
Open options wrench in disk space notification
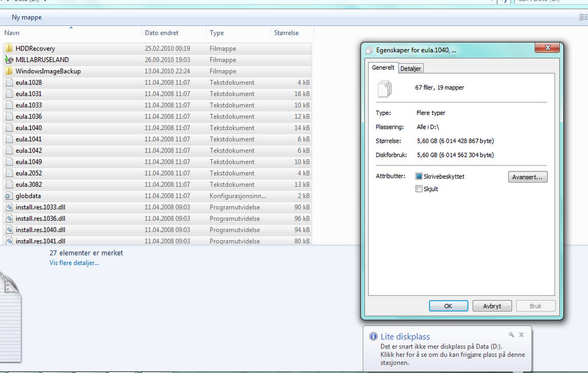pyautogui.click(x=511, y=334)
